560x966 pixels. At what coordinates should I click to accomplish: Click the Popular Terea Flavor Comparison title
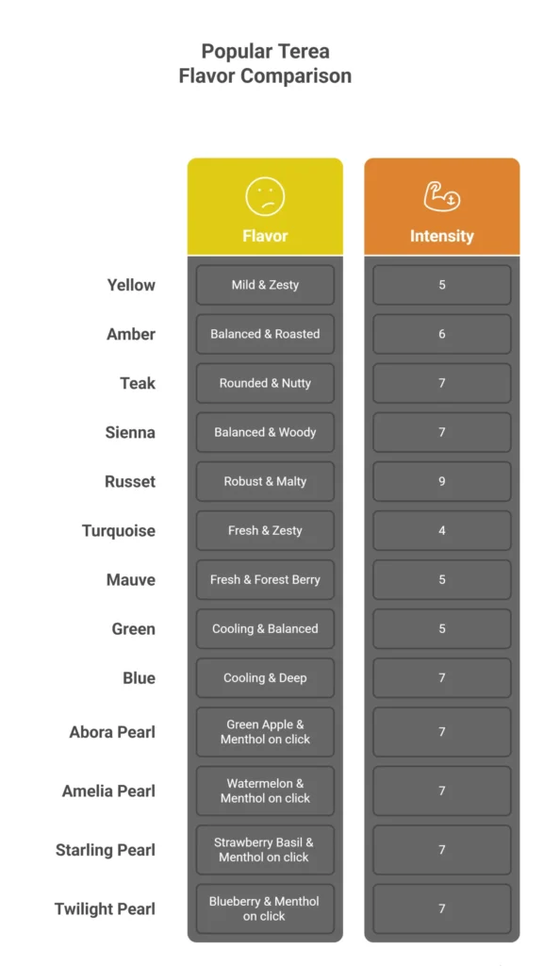coord(265,63)
